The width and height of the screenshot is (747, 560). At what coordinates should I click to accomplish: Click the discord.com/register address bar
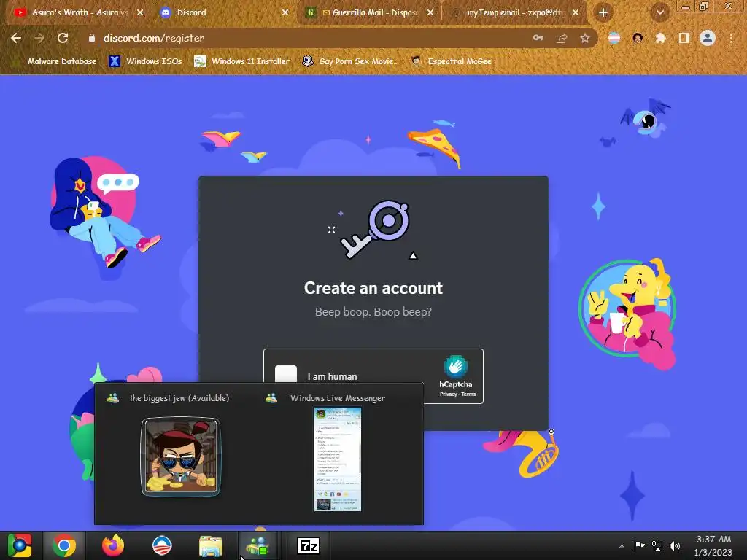(305, 38)
